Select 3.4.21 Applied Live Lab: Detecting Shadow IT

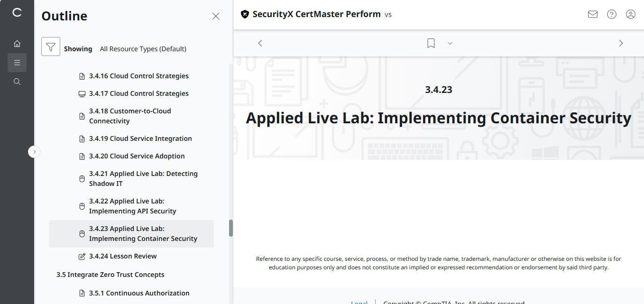click(143, 178)
